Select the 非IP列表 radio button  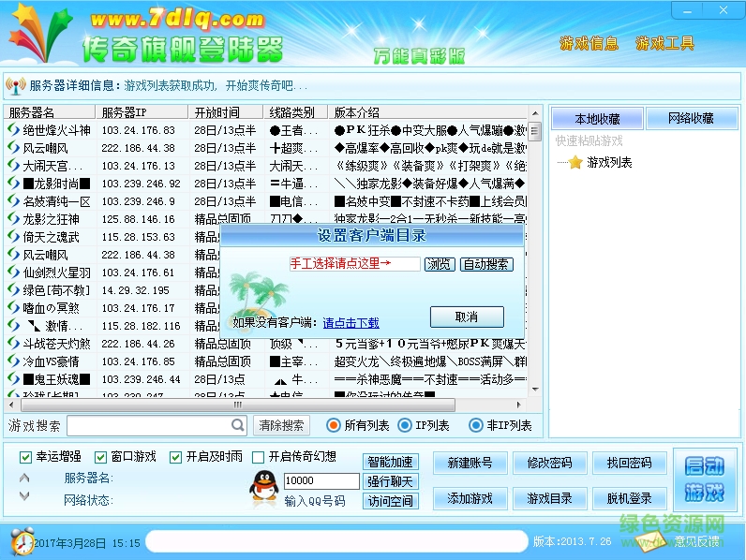475,425
